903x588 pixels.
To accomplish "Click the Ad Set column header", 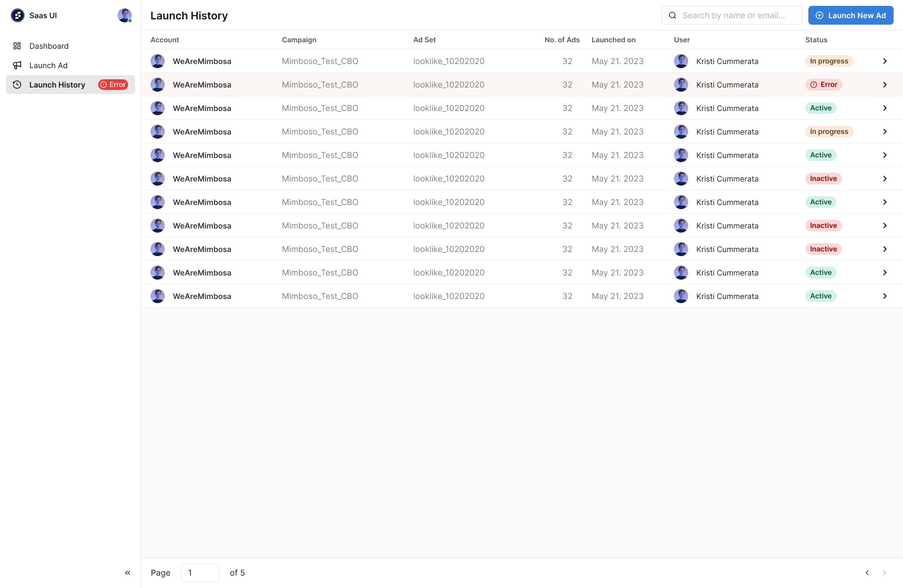I will point(424,40).
